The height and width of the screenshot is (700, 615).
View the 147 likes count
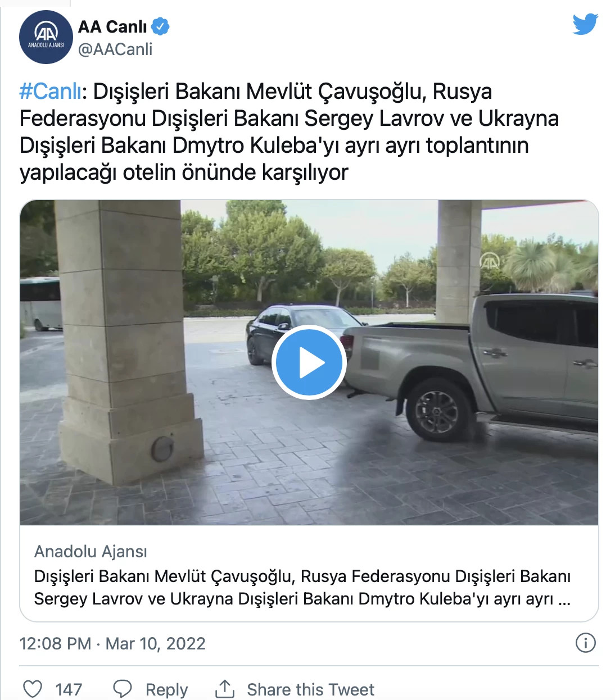click(69, 689)
